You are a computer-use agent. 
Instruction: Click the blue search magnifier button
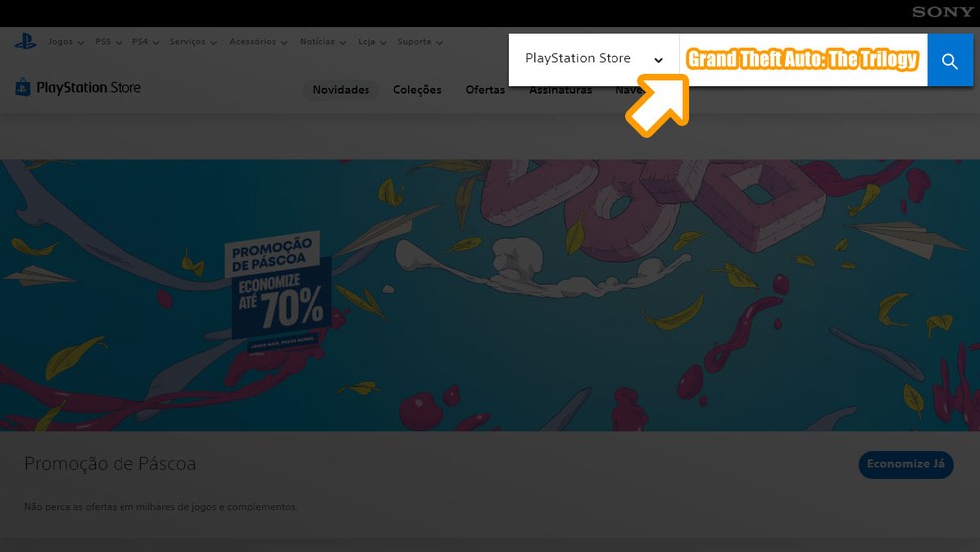pyautogui.click(x=950, y=60)
